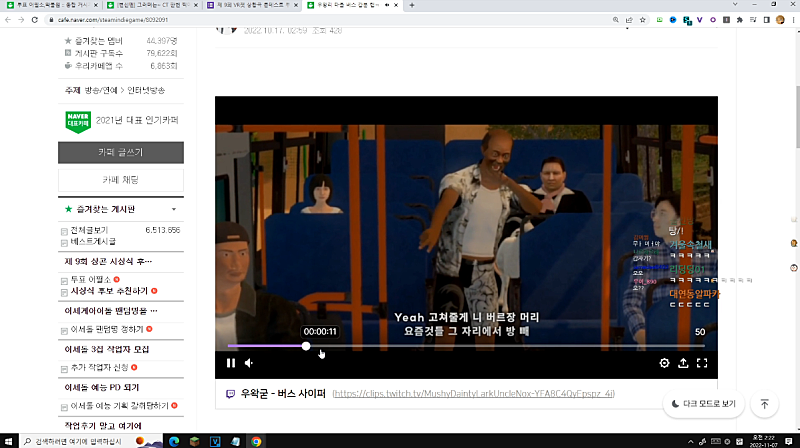
Task: Open Microsoft Edge from the taskbar
Action: tap(174, 441)
